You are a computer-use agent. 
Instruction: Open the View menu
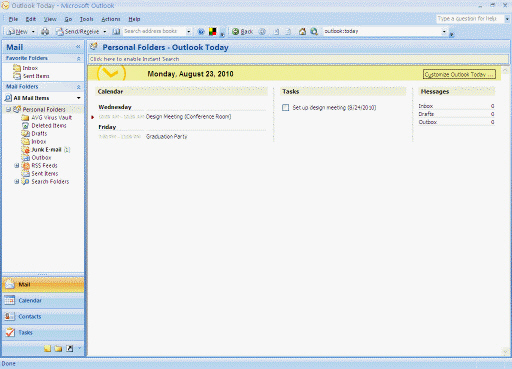point(50,19)
